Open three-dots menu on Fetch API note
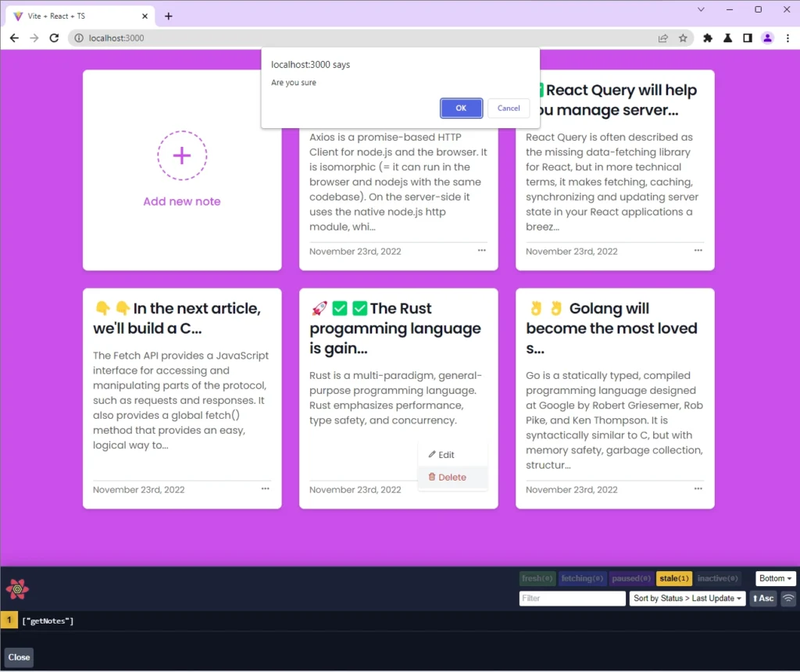This screenshot has height=672, width=800. point(265,488)
